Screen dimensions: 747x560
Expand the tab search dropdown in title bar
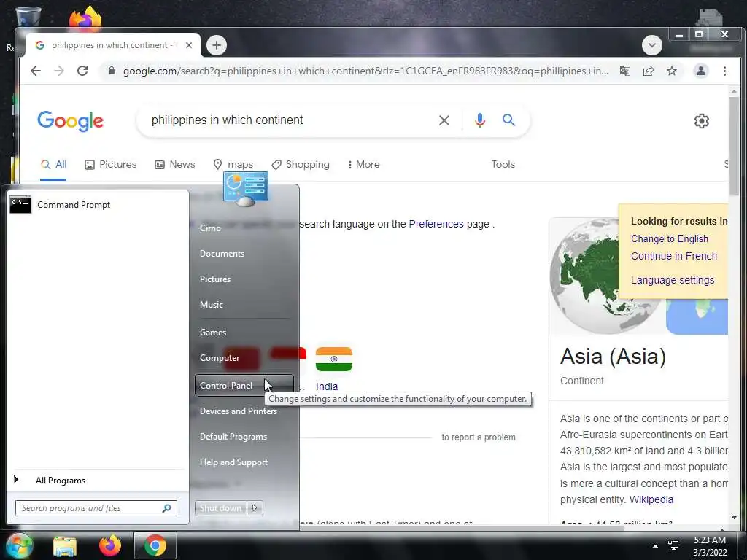[x=651, y=45]
